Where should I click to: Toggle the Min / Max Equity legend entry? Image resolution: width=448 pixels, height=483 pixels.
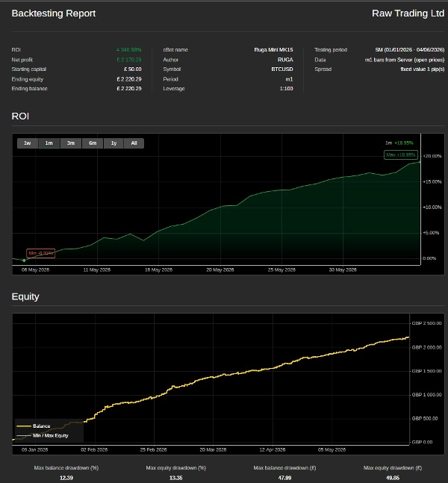coord(43,435)
